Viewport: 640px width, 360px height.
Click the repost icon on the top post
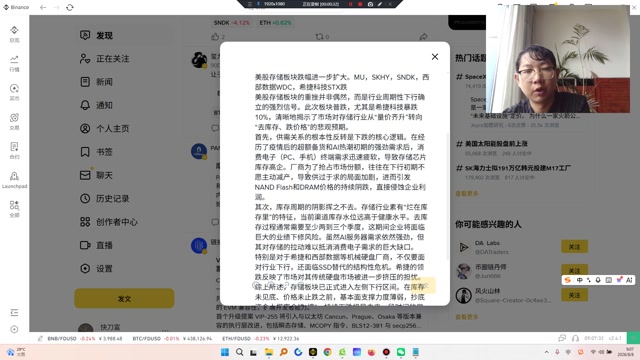[319, 37]
